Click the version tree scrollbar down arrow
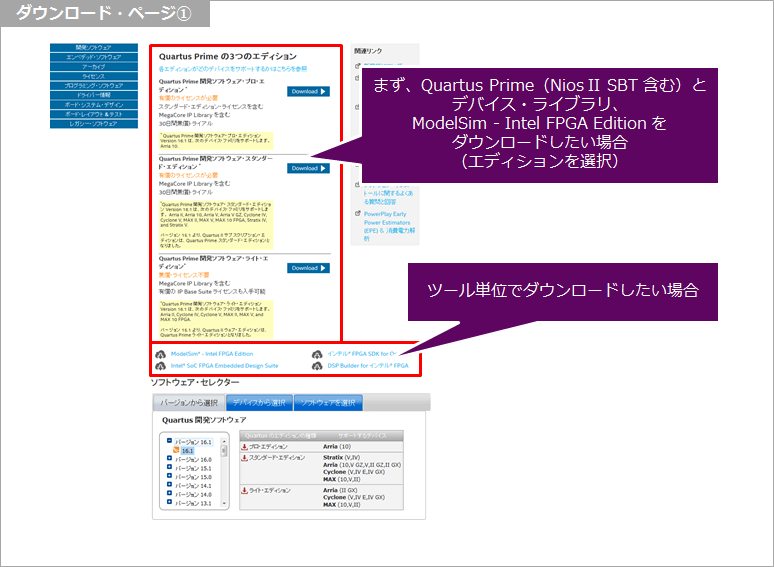Viewport: 774px width, 567px height. [x=224, y=503]
